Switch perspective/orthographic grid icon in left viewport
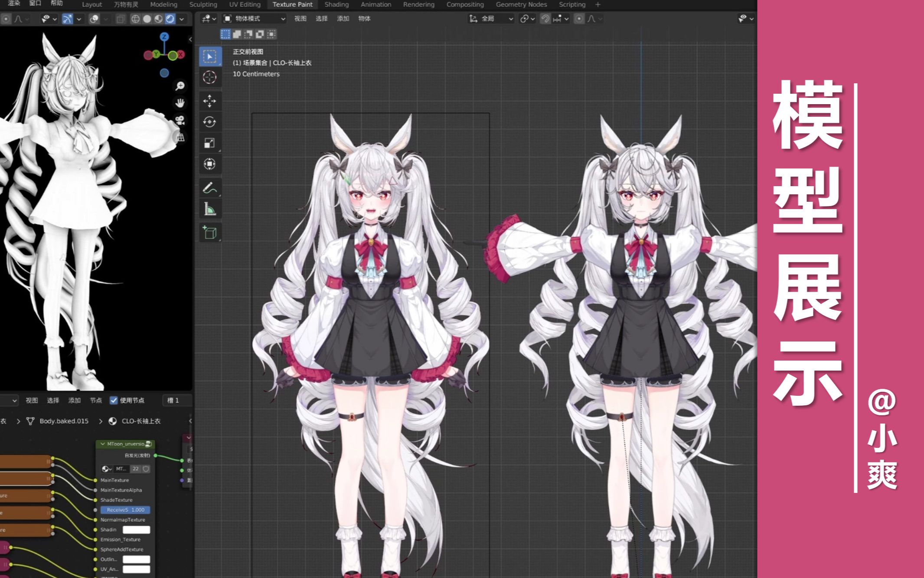 click(x=180, y=138)
